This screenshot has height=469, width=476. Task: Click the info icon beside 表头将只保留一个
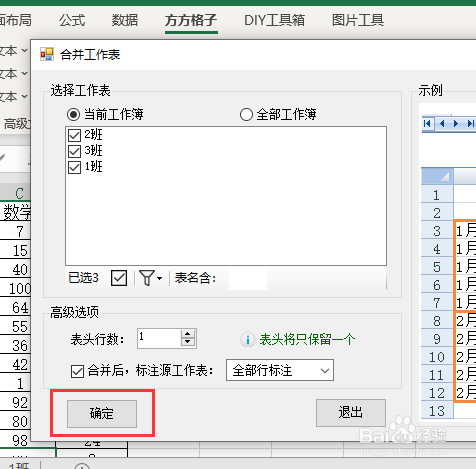point(248,340)
